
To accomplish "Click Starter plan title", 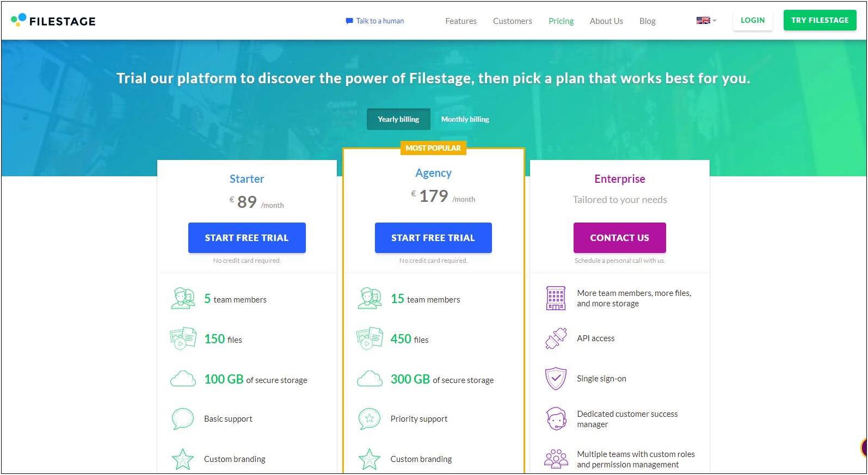I will (x=247, y=179).
